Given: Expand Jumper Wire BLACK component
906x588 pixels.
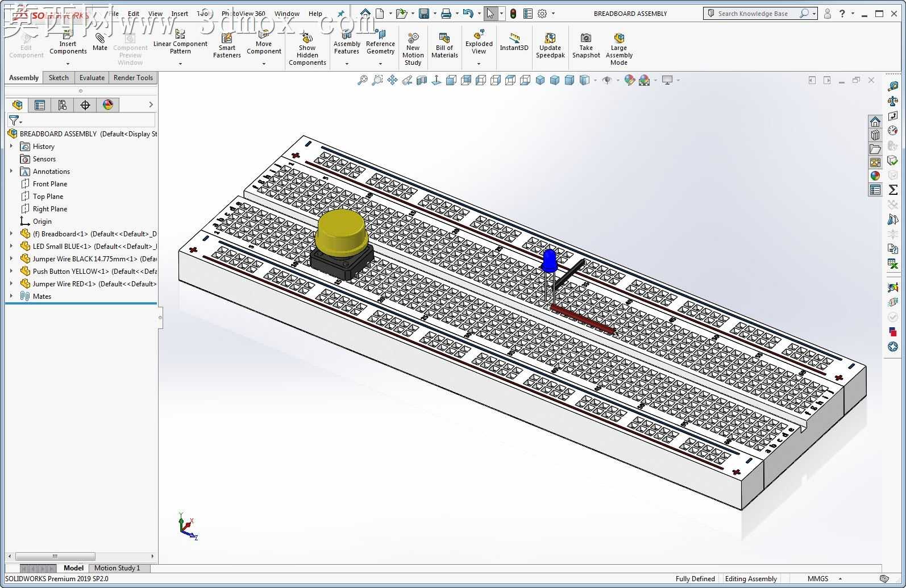Looking at the screenshot, I should [x=11, y=258].
